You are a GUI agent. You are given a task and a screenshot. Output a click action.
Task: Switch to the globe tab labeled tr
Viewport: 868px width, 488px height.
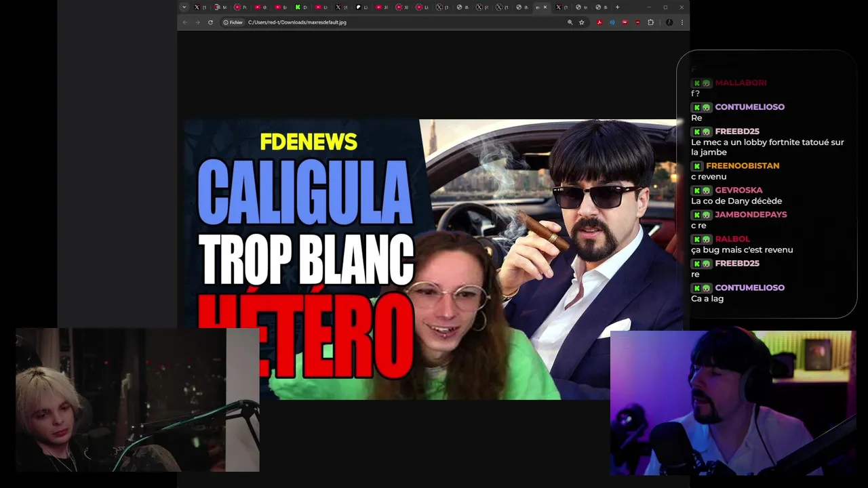click(x=581, y=7)
